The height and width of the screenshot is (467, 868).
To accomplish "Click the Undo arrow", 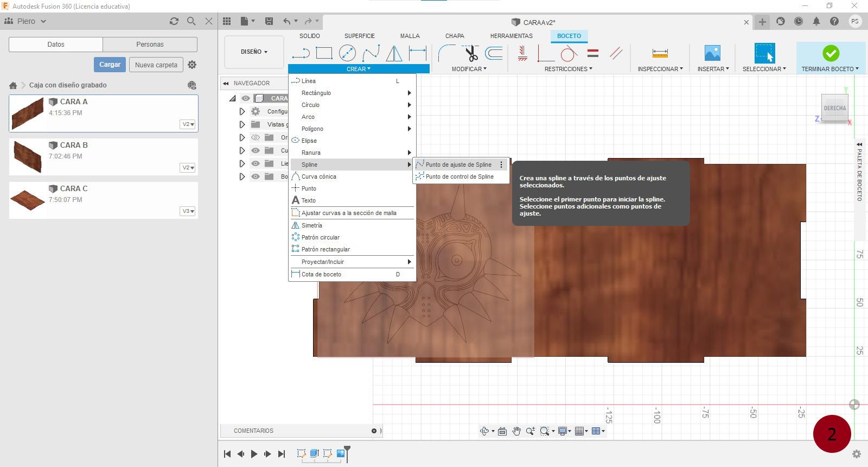I will click(x=286, y=21).
